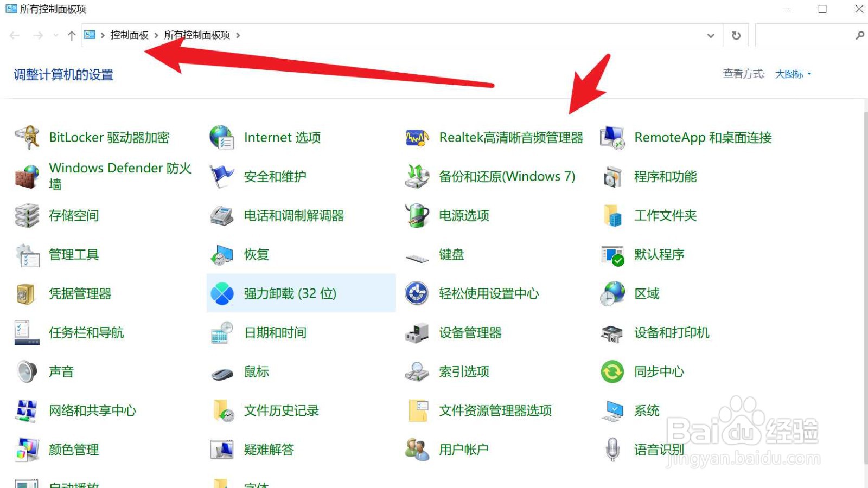Open the 键盘 keyboard icon
The image size is (868, 488).
click(x=417, y=258)
